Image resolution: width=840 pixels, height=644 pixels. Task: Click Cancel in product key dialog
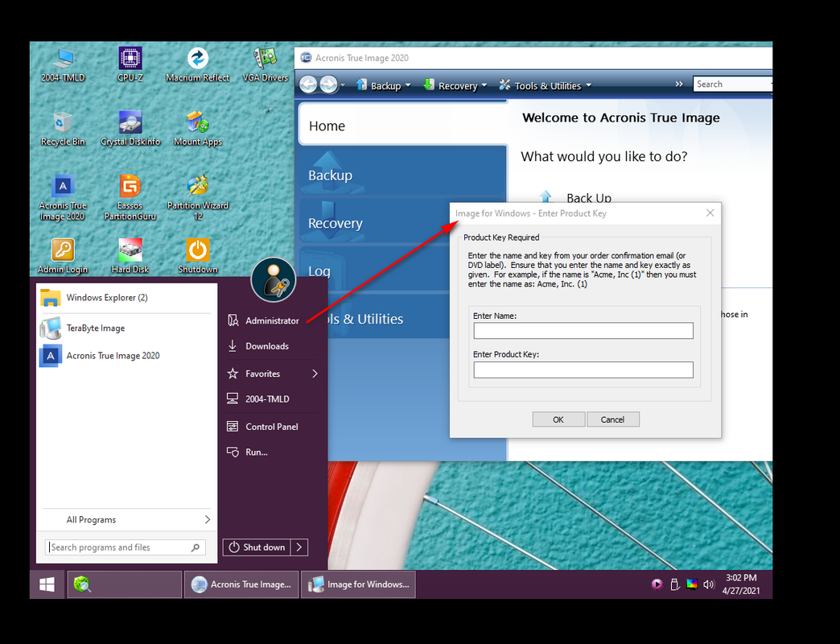[x=613, y=419]
